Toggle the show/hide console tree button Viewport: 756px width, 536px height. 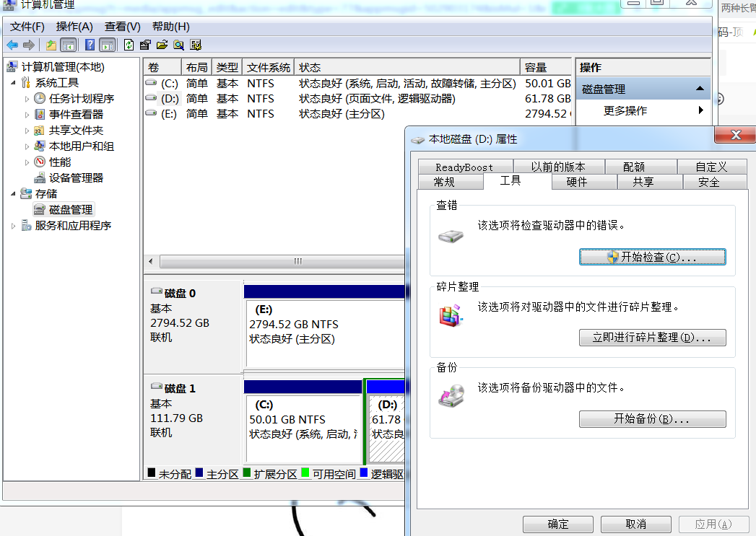coord(69,45)
